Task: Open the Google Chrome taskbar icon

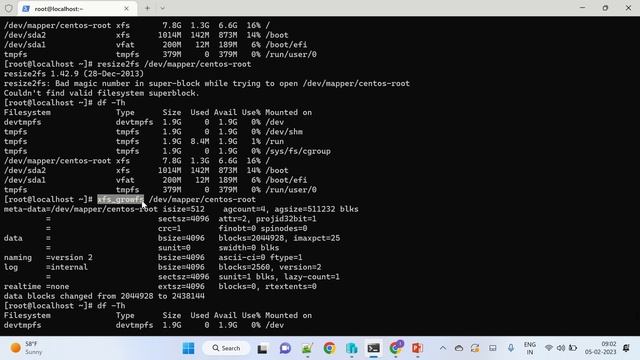Action: point(329,348)
